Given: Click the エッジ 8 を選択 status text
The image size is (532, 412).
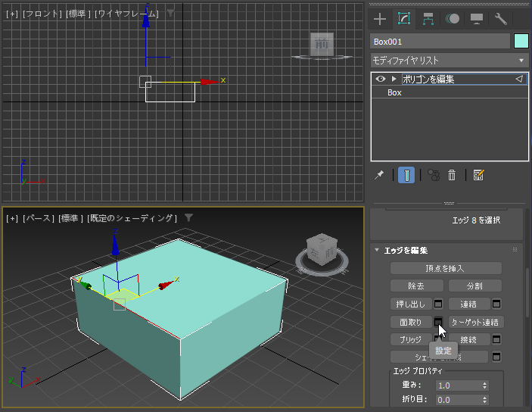Looking at the screenshot, I should click(x=476, y=220).
